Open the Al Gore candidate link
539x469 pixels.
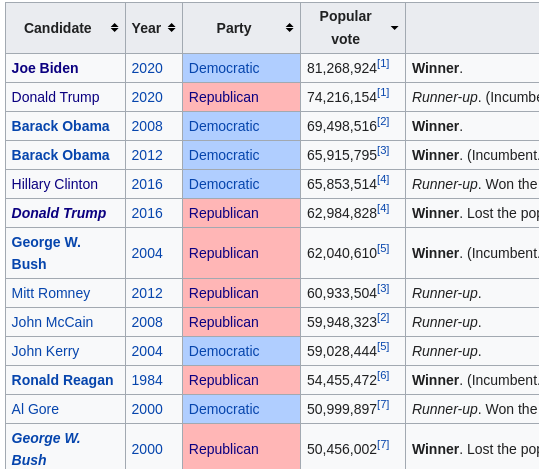coord(35,409)
